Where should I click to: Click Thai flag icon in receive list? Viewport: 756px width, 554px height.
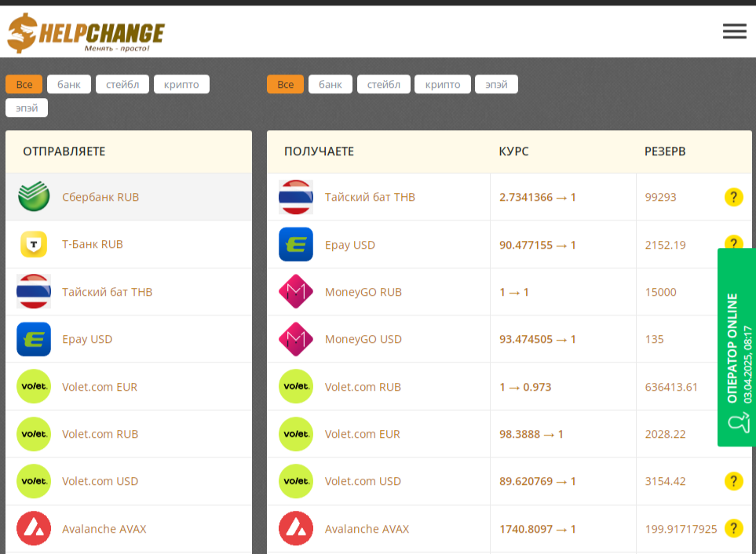click(296, 197)
